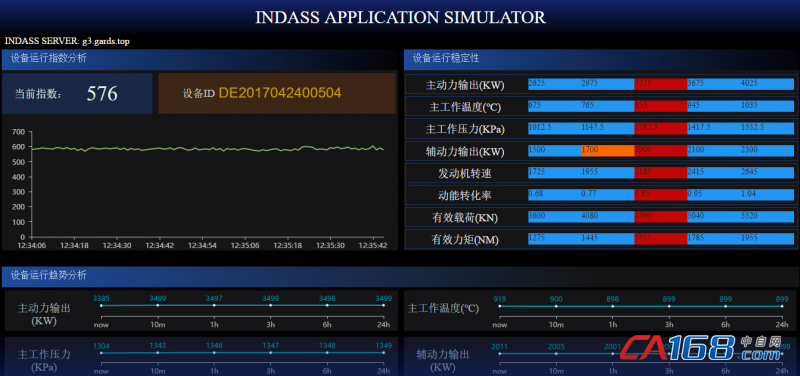
Task: Click the 12:34:06 time axis label
Action: click(x=32, y=245)
